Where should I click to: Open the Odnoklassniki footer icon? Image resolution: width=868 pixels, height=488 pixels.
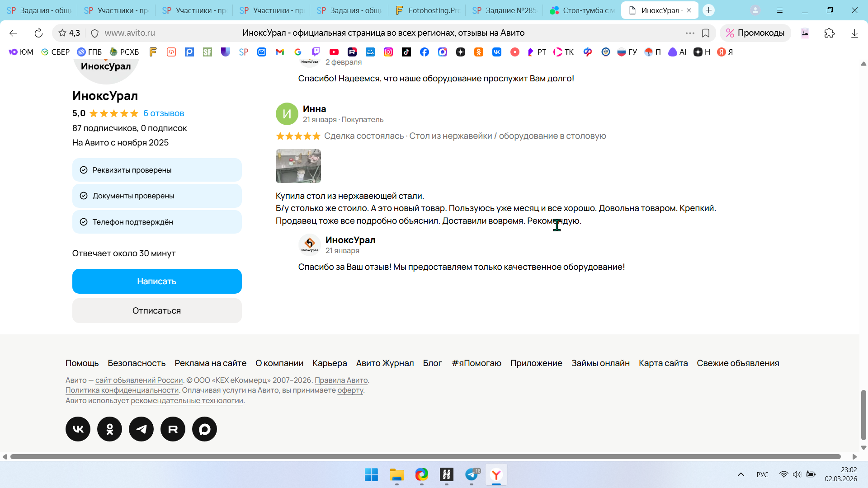pyautogui.click(x=109, y=429)
